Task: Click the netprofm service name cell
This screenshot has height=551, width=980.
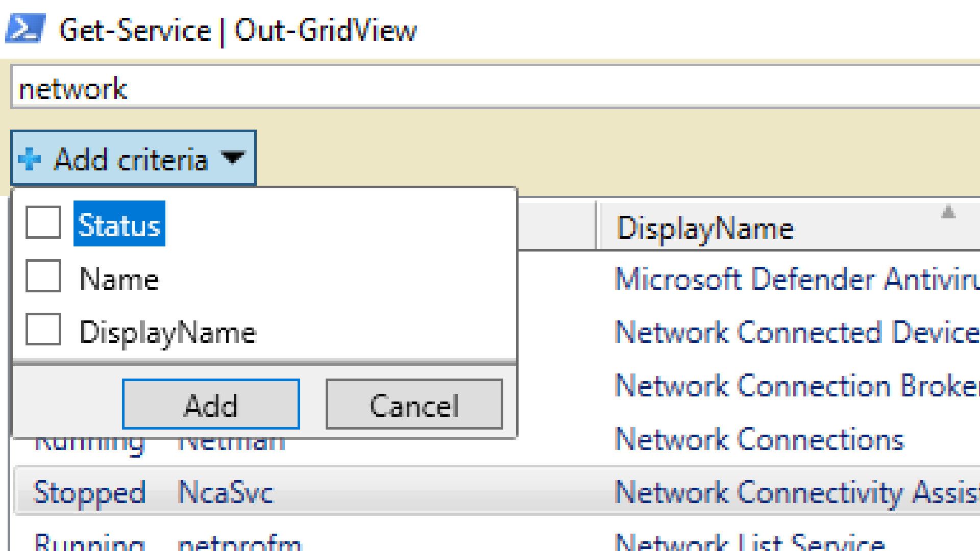Action: point(239,543)
